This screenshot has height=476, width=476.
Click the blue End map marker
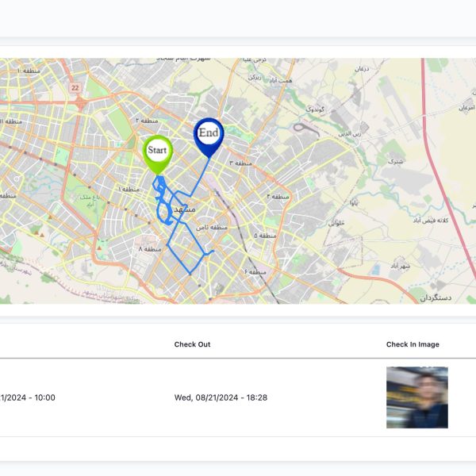click(x=209, y=136)
